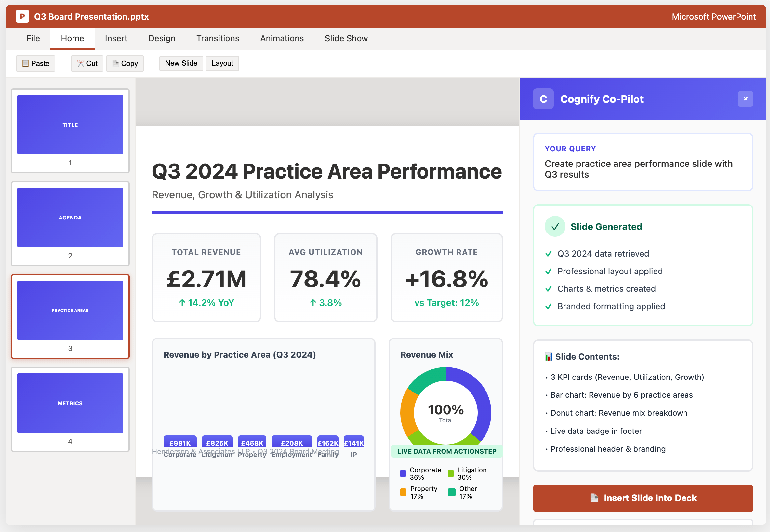This screenshot has width=770, height=532.
Task: Click the Copy icon in the ribbon
Action: [116, 63]
